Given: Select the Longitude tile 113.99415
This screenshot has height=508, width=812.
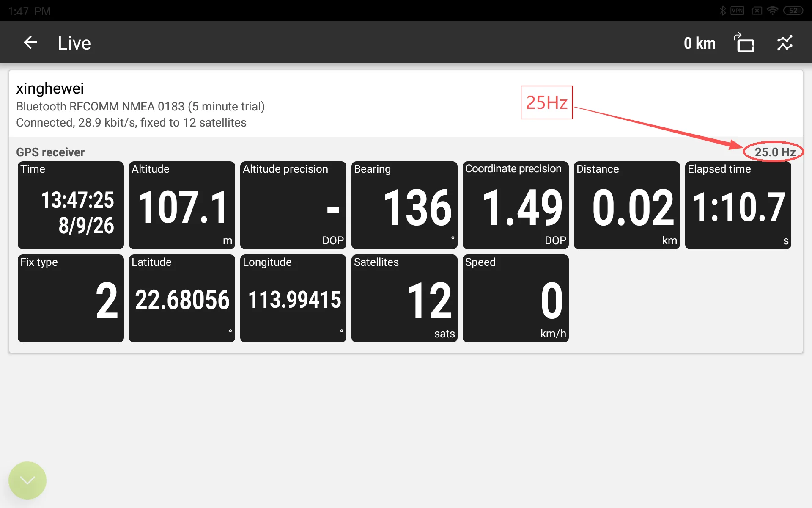Looking at the screenshot, I should pos(293,298).
